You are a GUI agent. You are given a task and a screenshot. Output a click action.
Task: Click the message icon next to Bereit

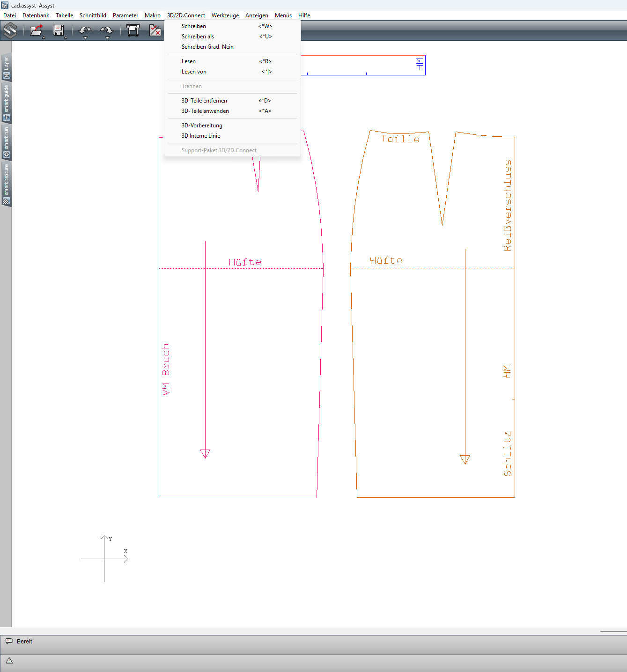[9, 641]
